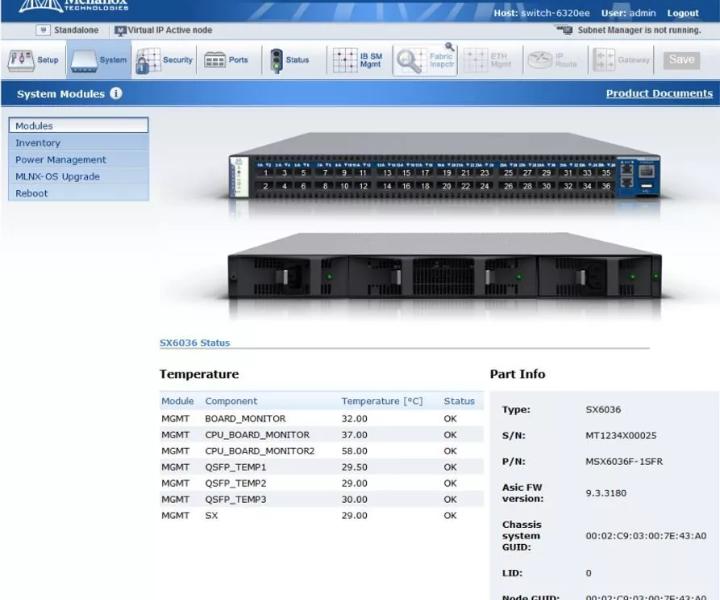Click the 32.00 temperature value
This screenshot has height=600, width=720.
click(x=354, y=419)
